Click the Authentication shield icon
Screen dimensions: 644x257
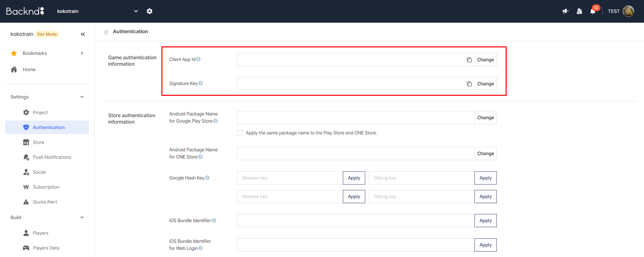click(26, 127)
